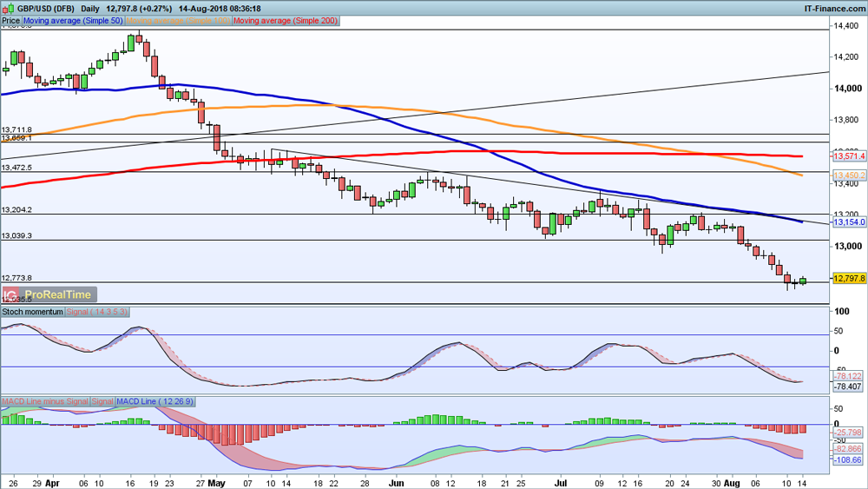Select the Price legend tab

10,21
